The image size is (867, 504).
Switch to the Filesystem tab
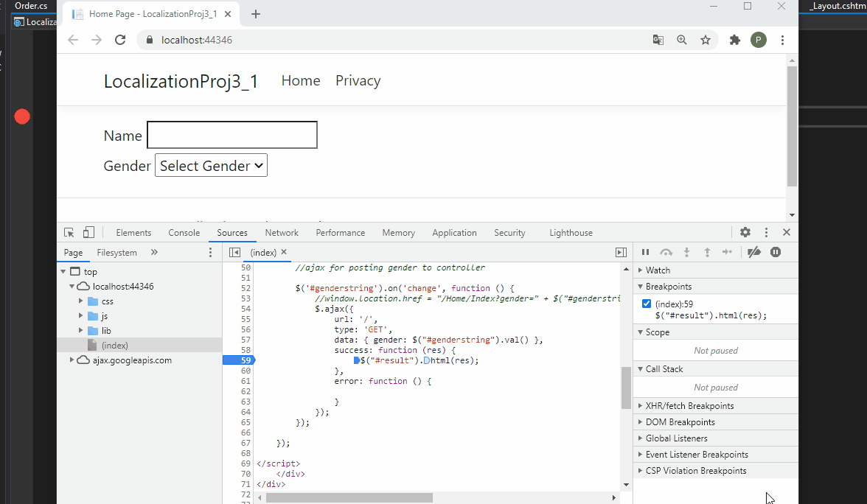115,252
